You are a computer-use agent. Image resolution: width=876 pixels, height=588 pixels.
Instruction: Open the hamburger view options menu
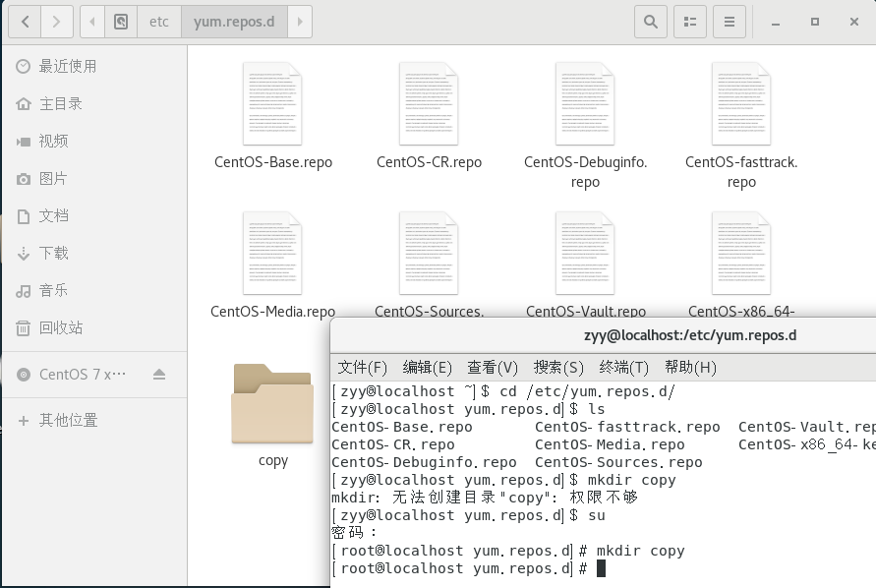(730, 22)
